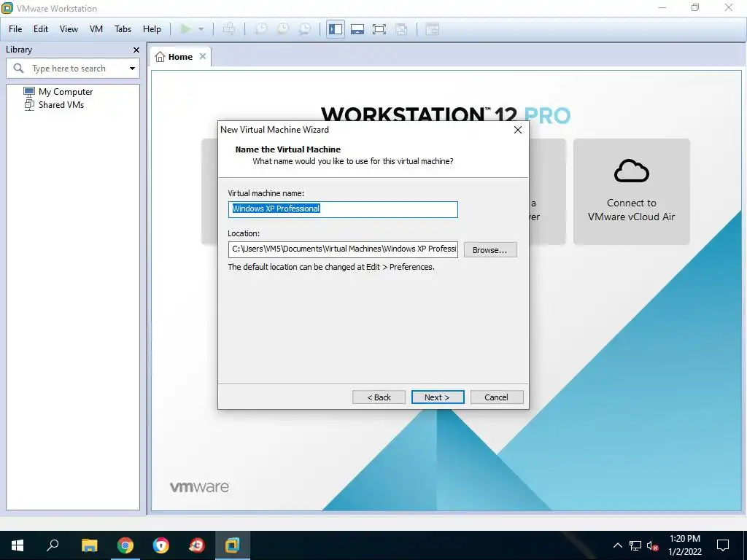Click the Virtual machine name field
The width and height of the screenshot is (747, 560).
(x=343, y=209)
